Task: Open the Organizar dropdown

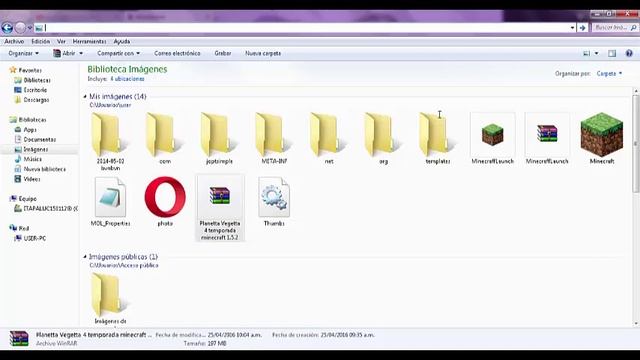Action: [24, 53]
